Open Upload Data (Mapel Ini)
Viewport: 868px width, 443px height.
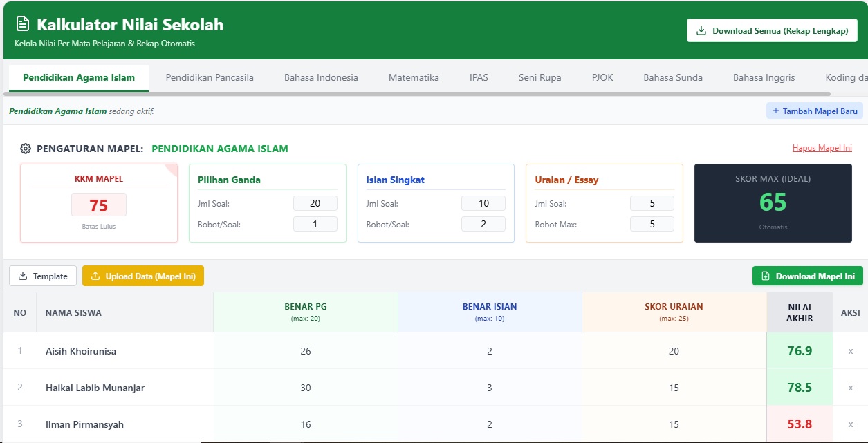tap(143, 276)
